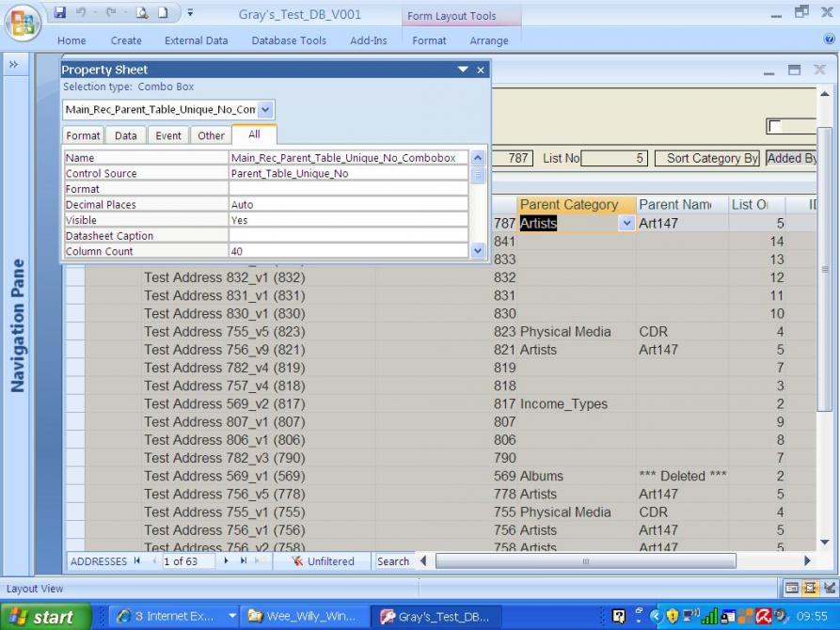Click the horizontal scrollbar of the datasheet
Screen dimensions: 840x630
(x=585, y=561)
